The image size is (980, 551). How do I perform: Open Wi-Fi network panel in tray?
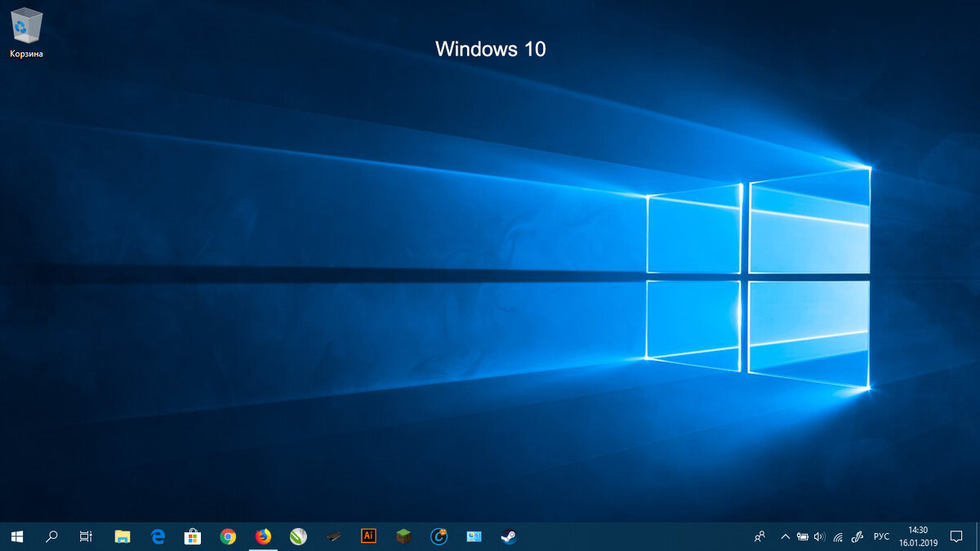click(838, 536)
